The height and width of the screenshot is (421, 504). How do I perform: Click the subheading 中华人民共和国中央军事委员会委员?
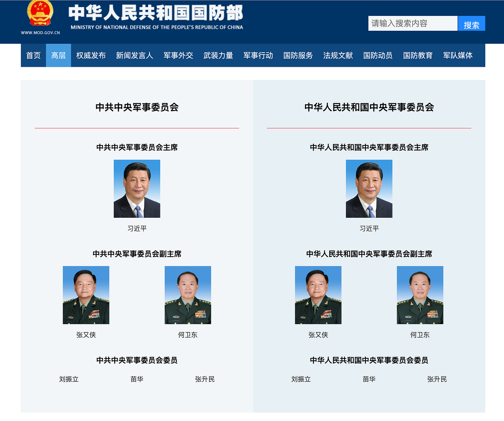point(369,360)
